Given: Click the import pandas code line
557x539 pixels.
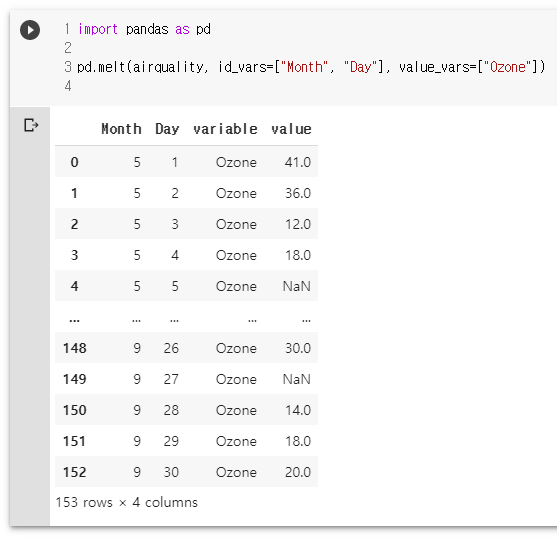Looking at the screenshot, I should tap(144, 29).
